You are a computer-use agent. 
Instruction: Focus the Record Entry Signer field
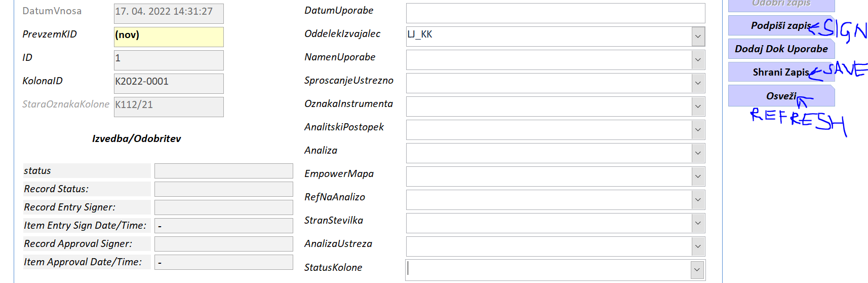point(223,207)
